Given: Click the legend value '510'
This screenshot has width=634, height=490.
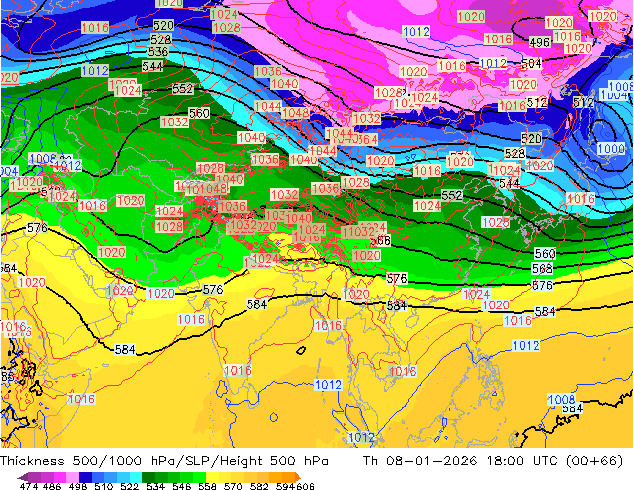Looking at the screenshot, I should pyautogui.click(x=104, y=486).
